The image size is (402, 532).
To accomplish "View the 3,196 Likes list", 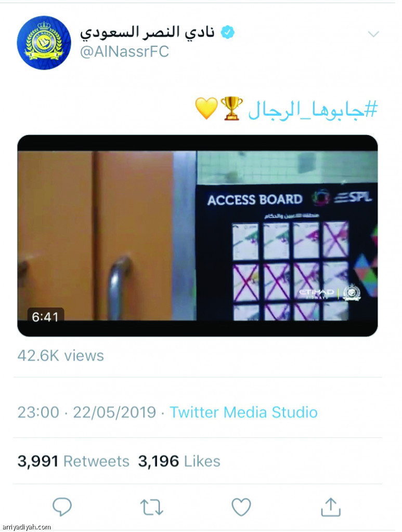I will point(179,461).
